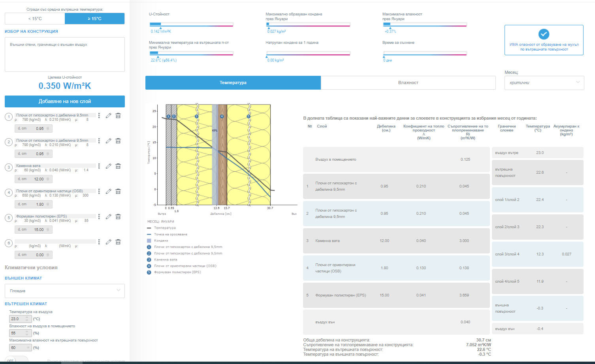Switch to the Влажност tab
The width and height of the screenshot is (595, 364).
coord(408,83)
